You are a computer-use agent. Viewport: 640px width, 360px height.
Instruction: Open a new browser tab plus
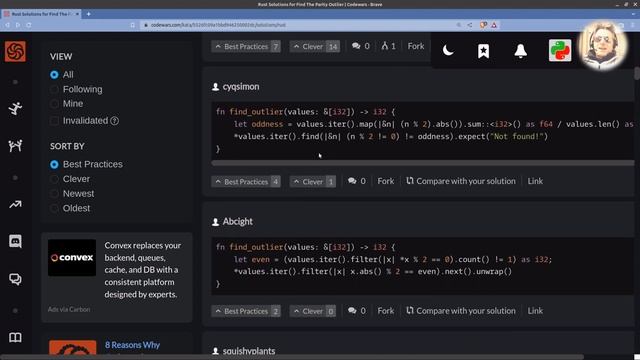pyautogui.click(x=88, y=14)
